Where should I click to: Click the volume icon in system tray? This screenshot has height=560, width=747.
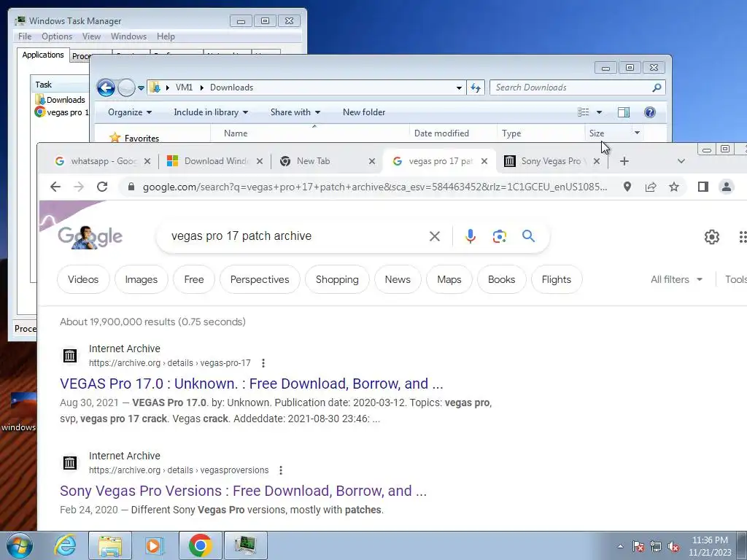point(673,547)
